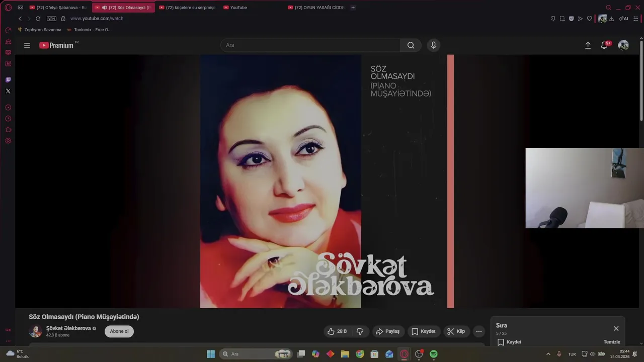
Task: Open history clock in sidebar
Action: (x=8, y=119)
